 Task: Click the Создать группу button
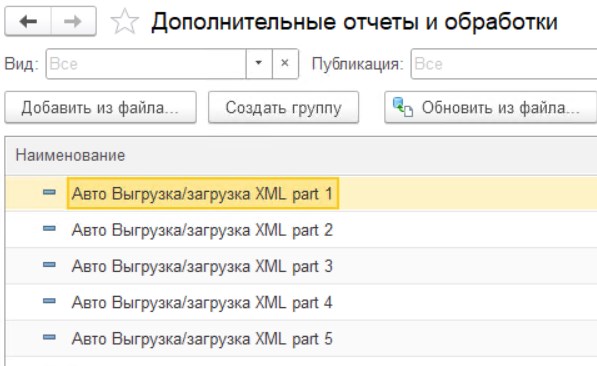(283, 107)
